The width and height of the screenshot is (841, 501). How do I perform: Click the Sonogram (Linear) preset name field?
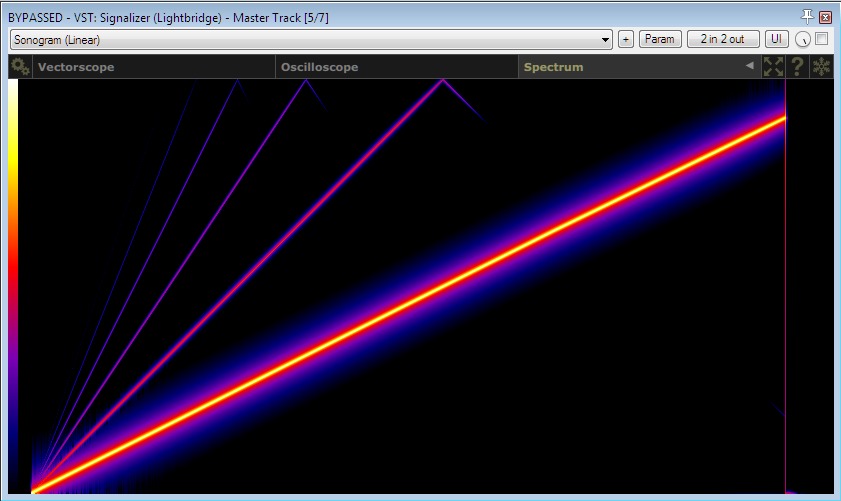pos(300,40)
